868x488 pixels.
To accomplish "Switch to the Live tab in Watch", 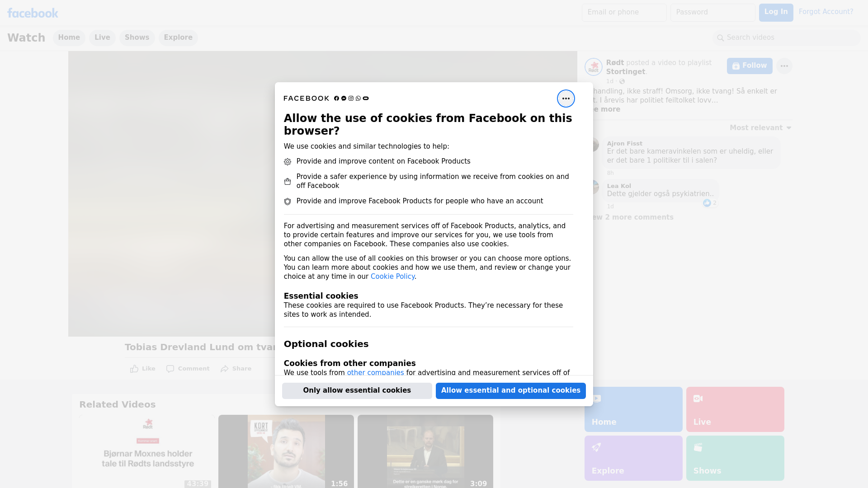I will point(102,38).
